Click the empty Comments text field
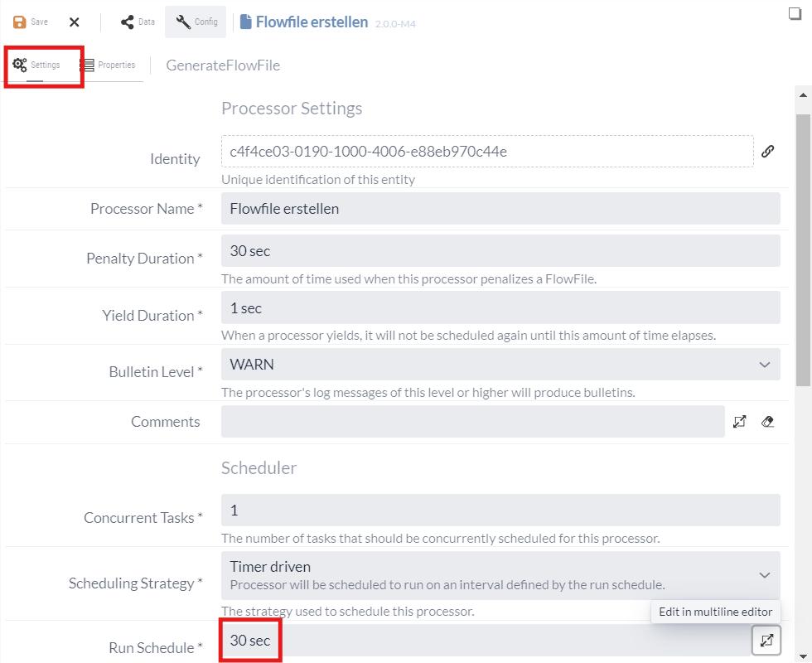 pyautogui.click(x=472, y=422)
